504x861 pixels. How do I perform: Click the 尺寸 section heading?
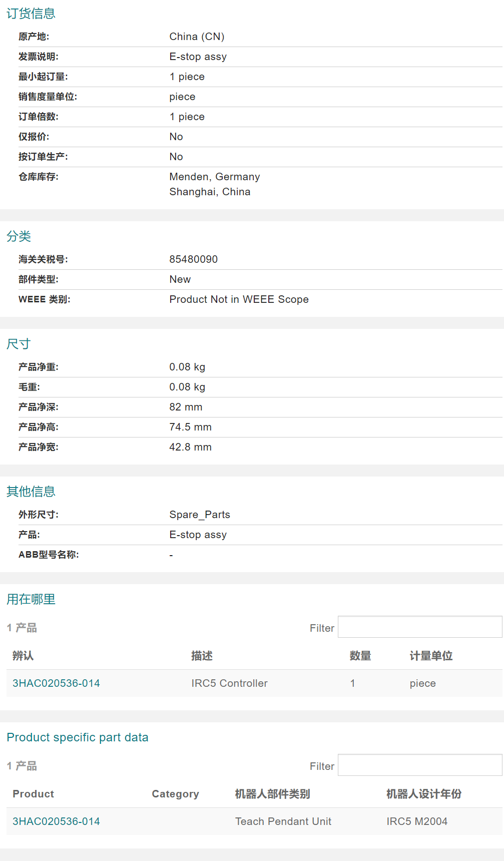19,344
